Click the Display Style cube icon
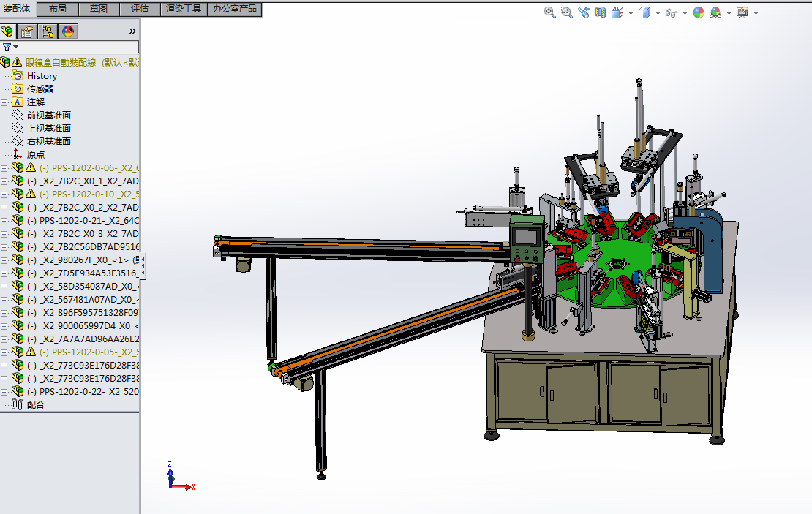The image size is (812, 514). 644,12
